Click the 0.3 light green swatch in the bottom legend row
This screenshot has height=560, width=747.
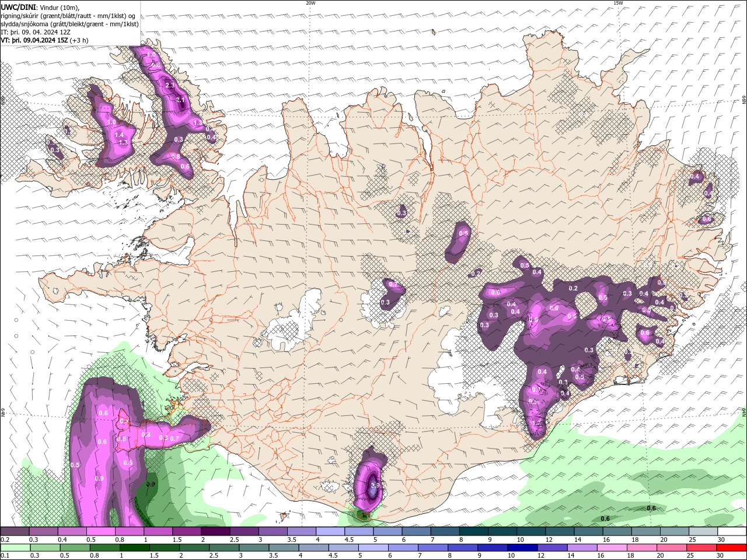pos(45,548)
